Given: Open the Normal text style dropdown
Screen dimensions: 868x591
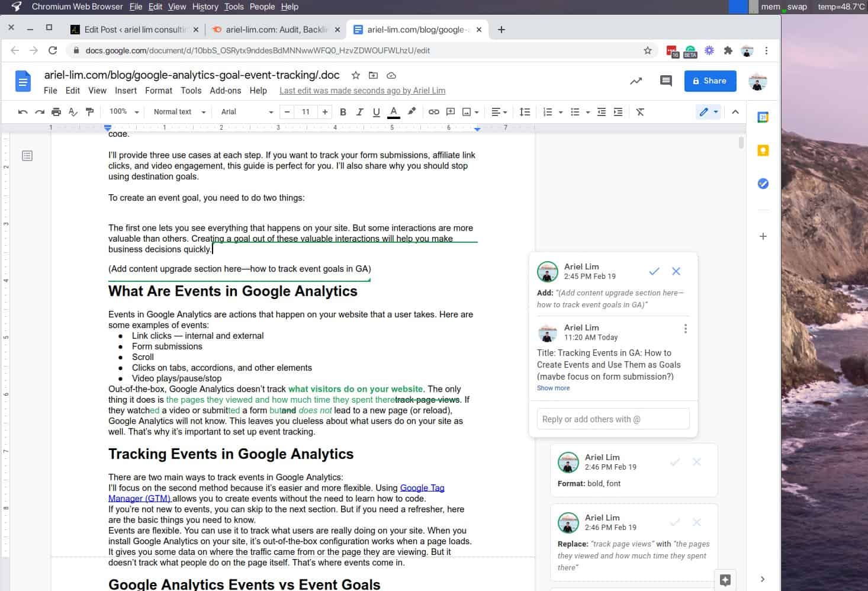Looking at the screenshot, I should (179, 112).
